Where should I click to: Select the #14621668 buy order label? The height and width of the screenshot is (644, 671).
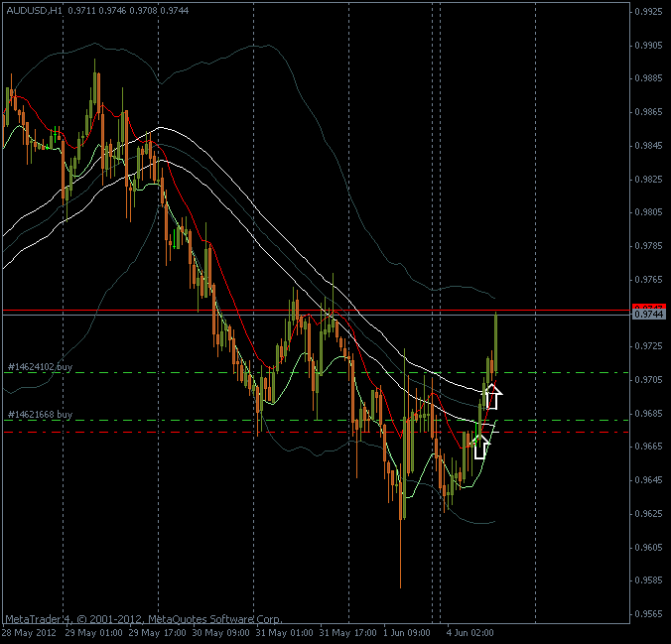[x=41, y=414]
